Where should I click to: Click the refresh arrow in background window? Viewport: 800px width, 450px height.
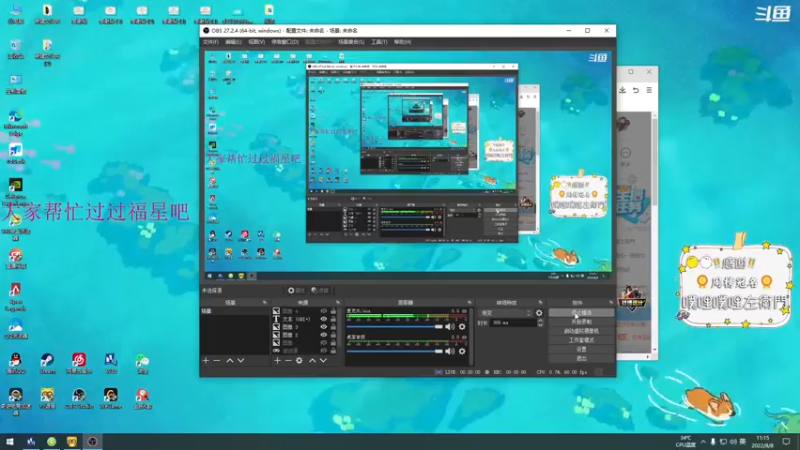(x=636, y=90)
